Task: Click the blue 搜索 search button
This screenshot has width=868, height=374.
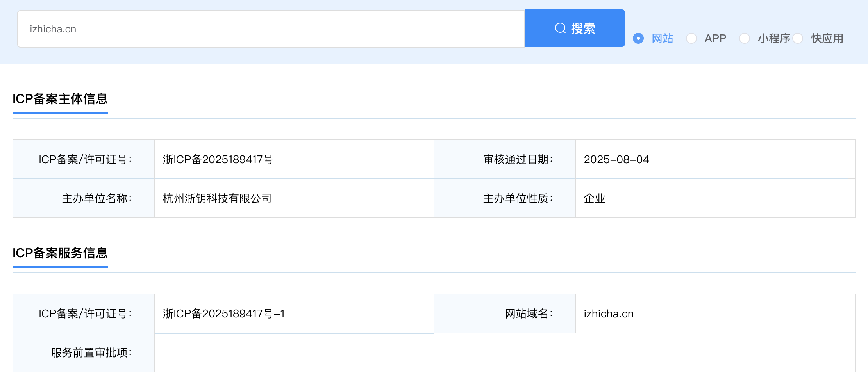Action: pos(575,28)
